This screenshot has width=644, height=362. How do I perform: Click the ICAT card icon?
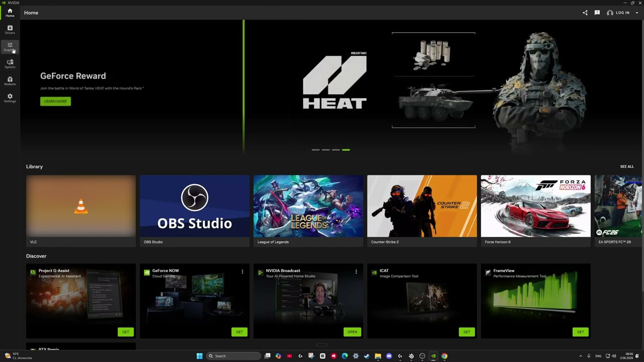click(374, 273)
